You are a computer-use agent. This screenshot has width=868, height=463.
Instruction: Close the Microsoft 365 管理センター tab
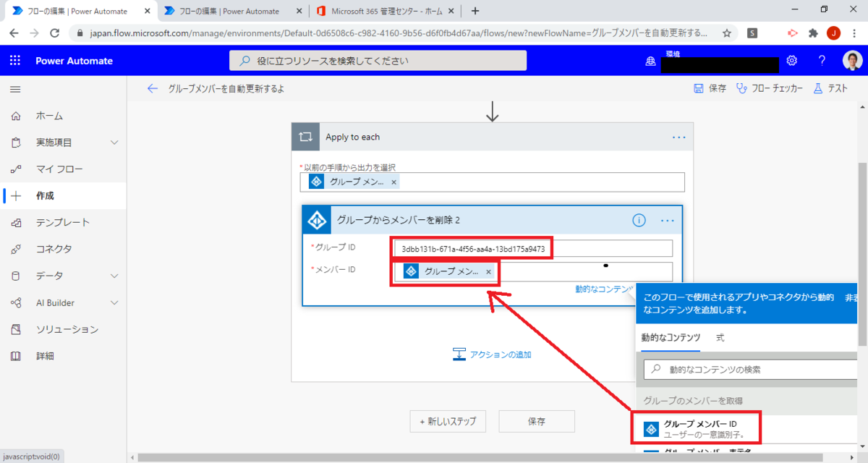point(450,11)
